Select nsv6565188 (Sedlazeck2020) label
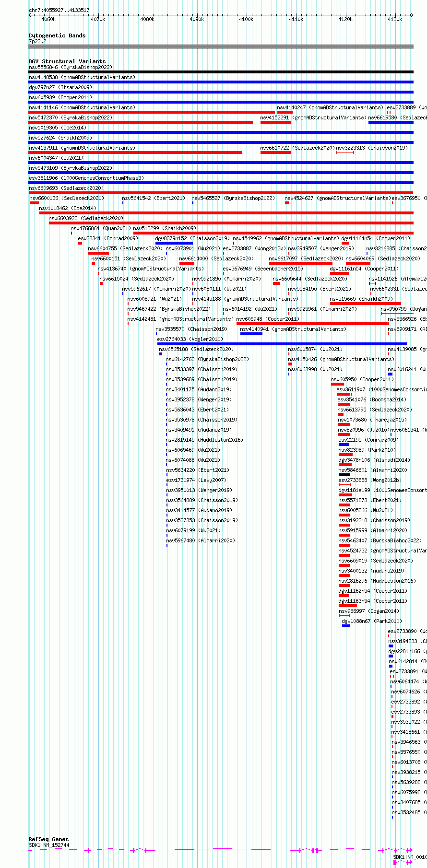The image size is (427, 868). 196,349
